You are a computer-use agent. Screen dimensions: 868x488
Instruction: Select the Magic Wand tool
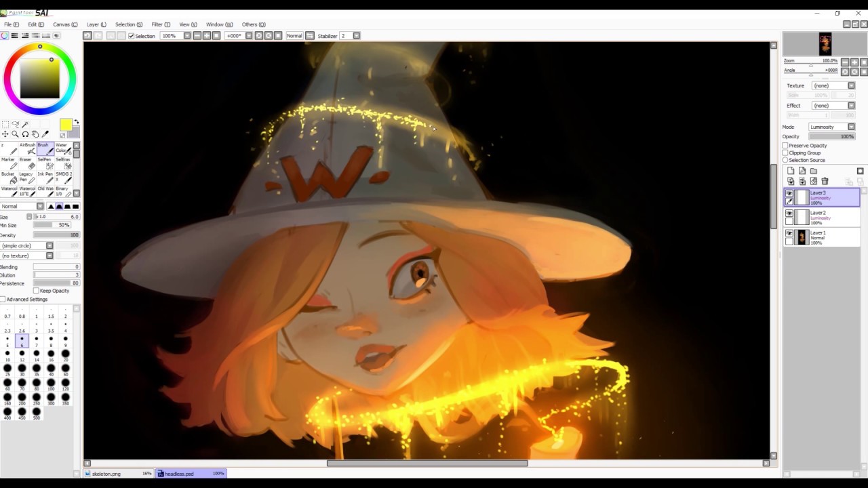pos(25,125)
